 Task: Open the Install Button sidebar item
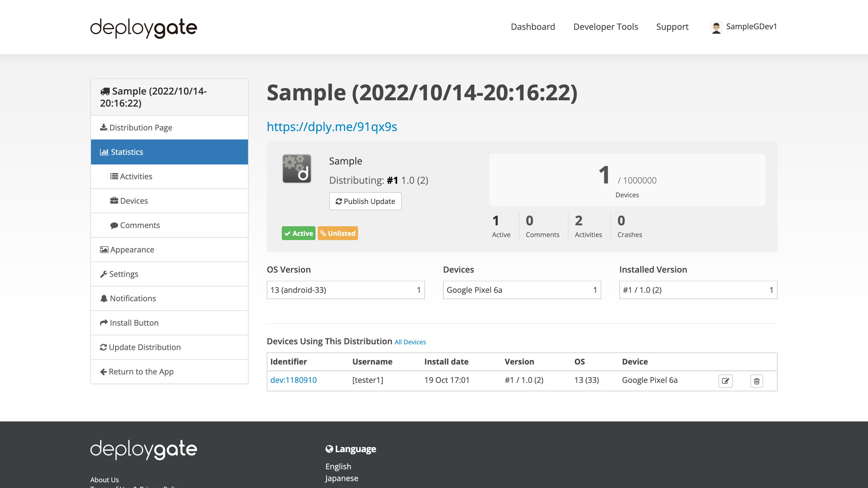(134, 323)
